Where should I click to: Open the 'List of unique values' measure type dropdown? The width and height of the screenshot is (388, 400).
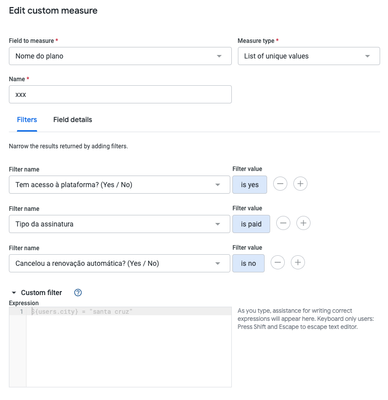tap(309, 56)
